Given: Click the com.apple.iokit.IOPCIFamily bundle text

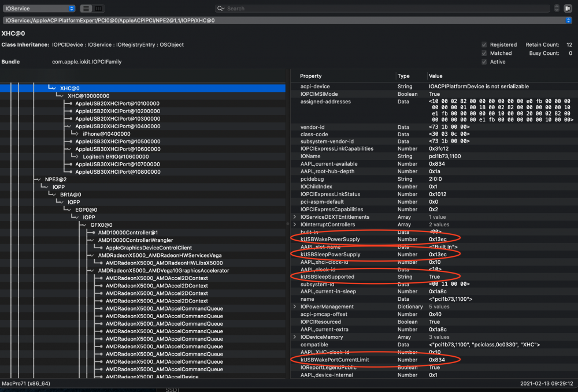Looking at the screenshot, I should 87,62.
